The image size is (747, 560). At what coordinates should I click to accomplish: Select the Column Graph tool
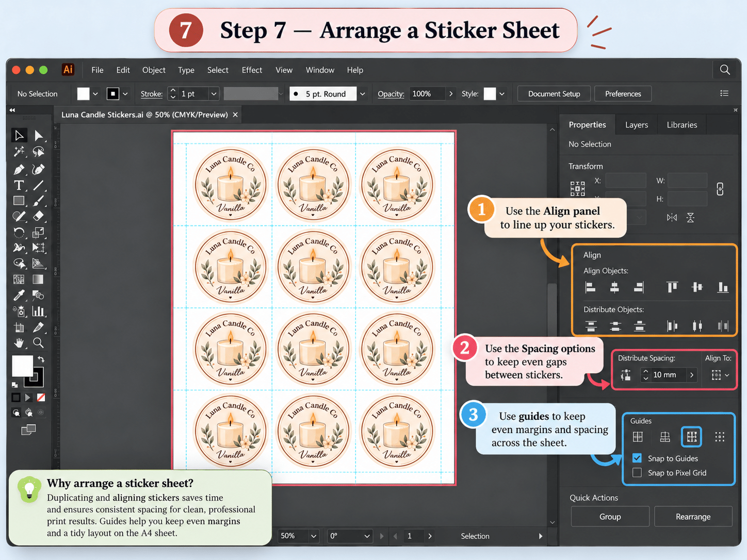coord(38,311)
